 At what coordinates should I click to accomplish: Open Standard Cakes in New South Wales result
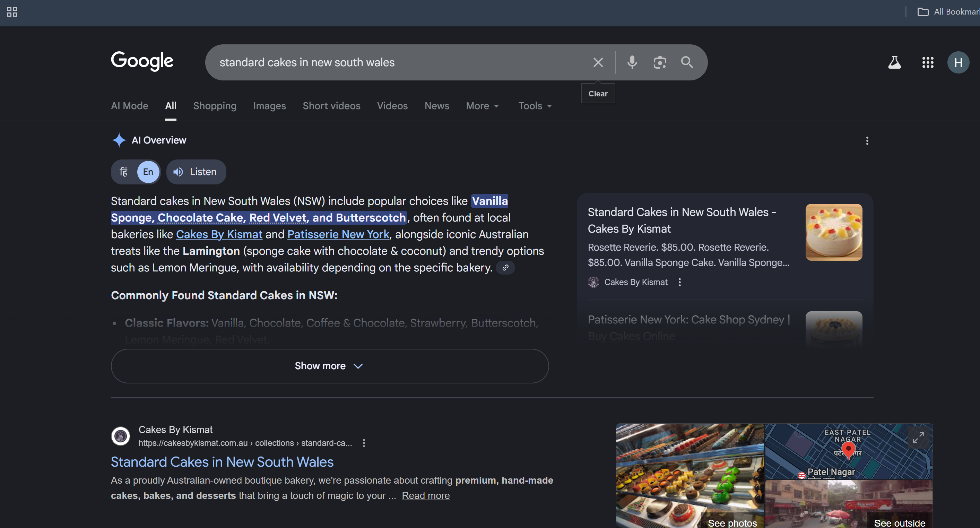222,462
